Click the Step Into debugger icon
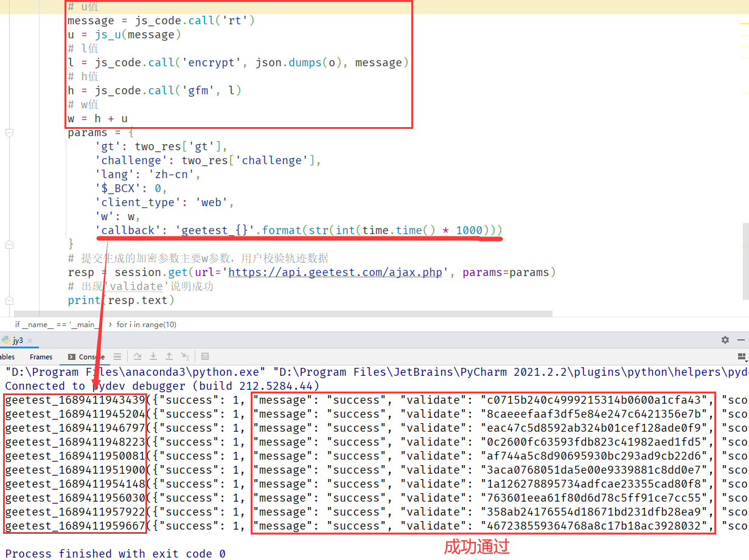 [x=153, y=357]
